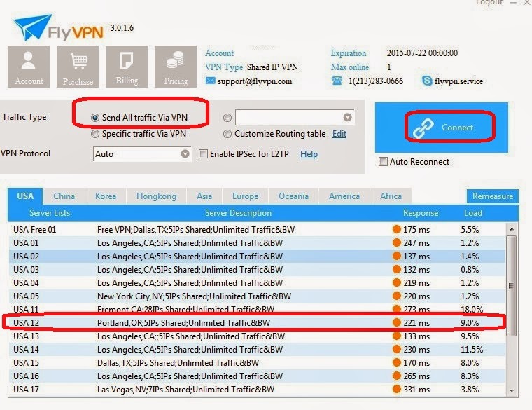
Task: Switch to the Africa tab
Action: [x=391, y=196]
